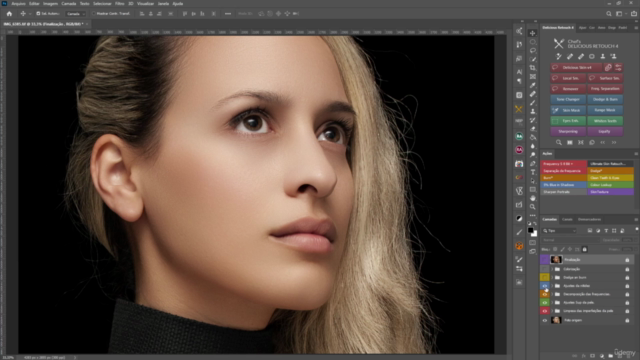
Task: Open the Layers panel menu icon
Action: [x=636, y=220]
